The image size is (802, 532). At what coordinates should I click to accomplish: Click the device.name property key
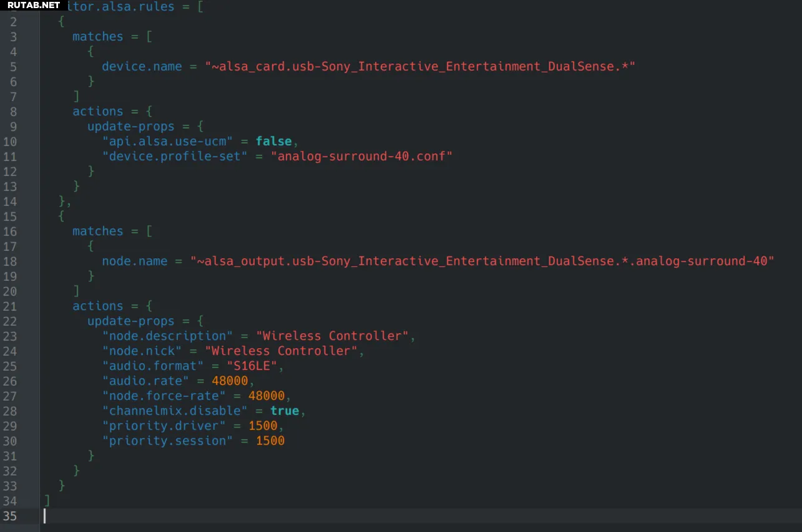(x=142, y=67)
